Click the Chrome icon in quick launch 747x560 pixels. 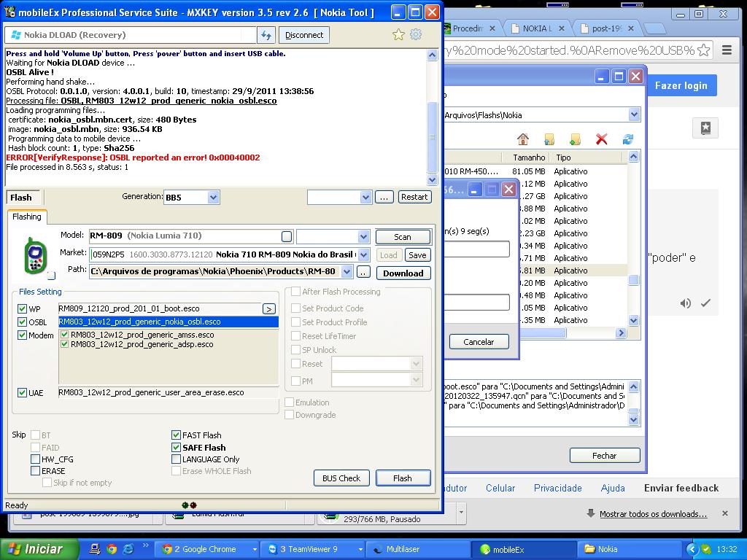click(112, 549)
